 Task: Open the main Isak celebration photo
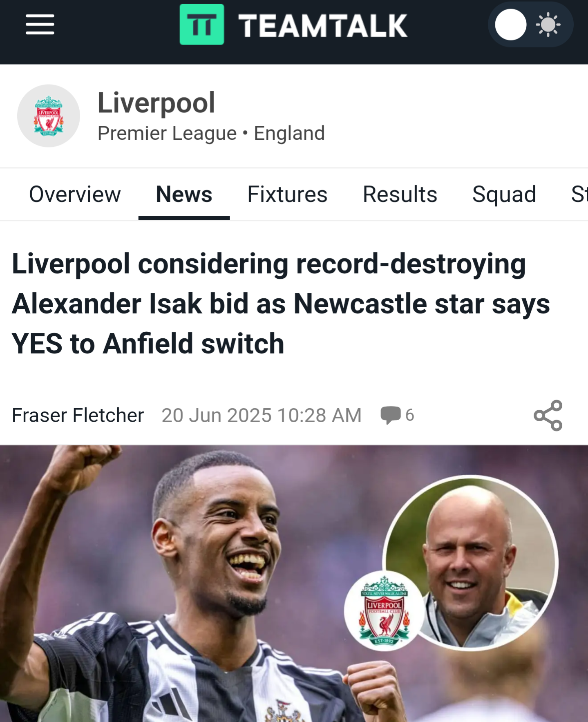click(294, 584)
